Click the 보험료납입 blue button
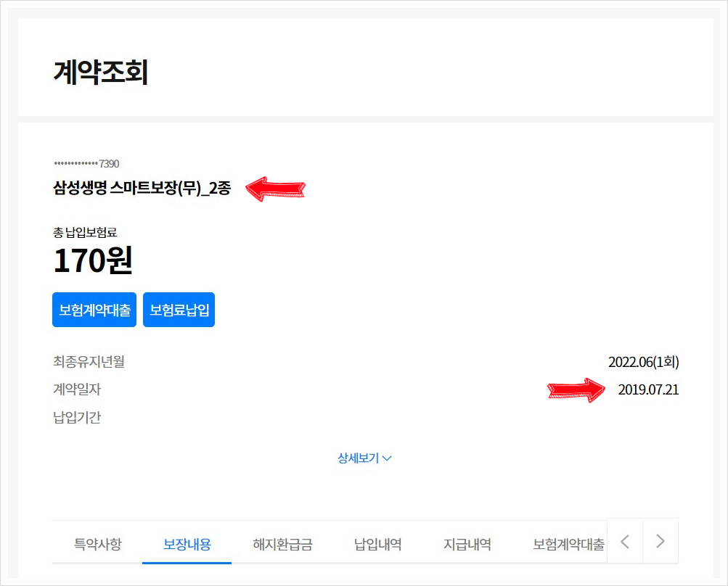 tap(179, 310)
